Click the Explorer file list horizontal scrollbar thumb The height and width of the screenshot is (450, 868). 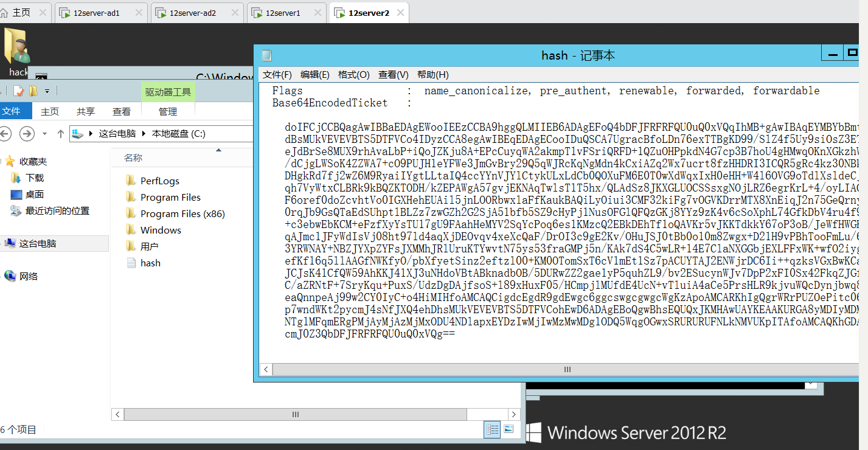click(x=296, y=414)
